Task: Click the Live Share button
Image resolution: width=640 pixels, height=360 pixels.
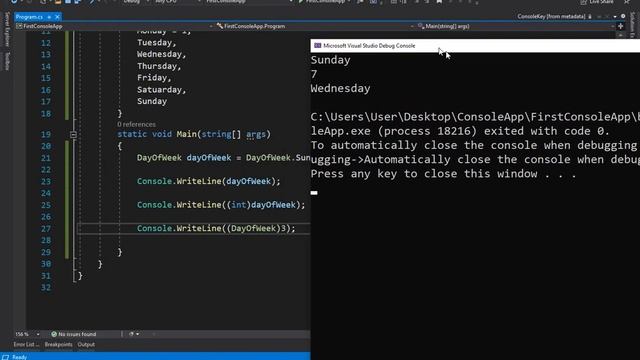Action: pos(597,2)
